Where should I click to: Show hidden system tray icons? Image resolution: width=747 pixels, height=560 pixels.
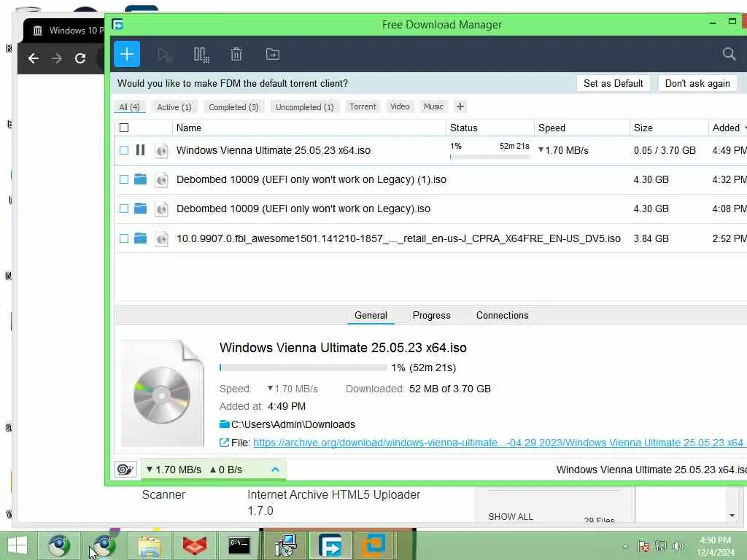click(625, 546)
